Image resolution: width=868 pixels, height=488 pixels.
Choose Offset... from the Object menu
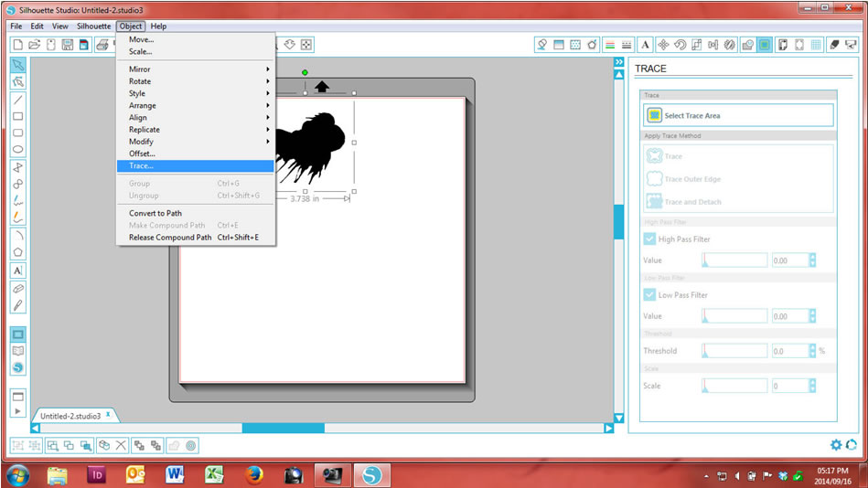pos(196,154)
